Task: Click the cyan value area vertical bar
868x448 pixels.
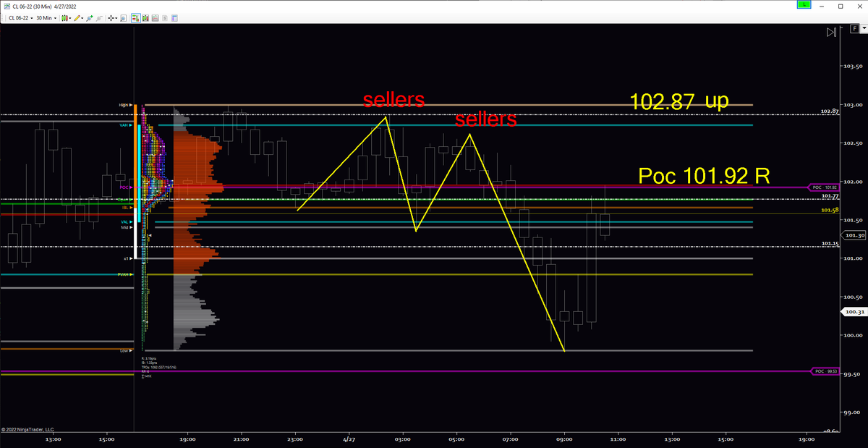Action: 139,174
